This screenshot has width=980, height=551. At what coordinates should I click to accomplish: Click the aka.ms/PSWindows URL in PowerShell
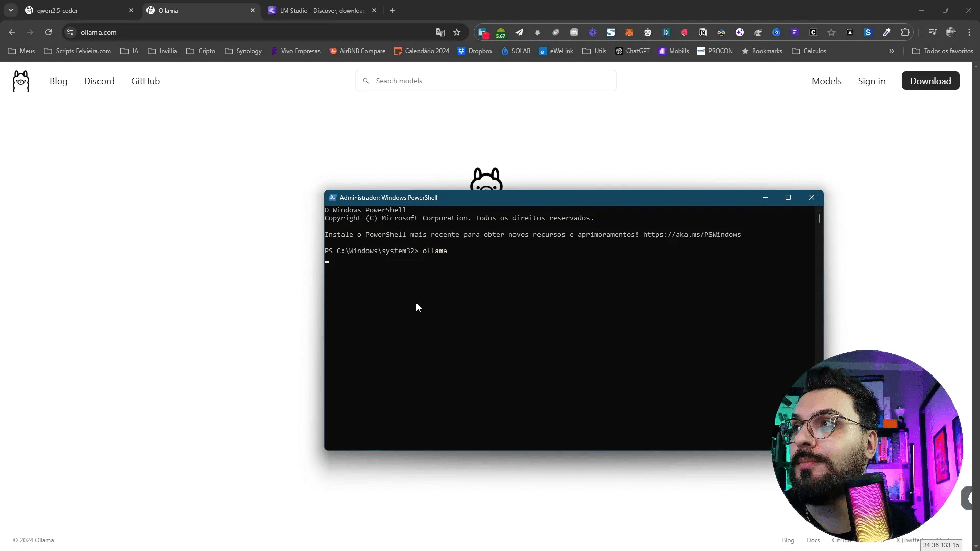click(x=692, y=235)
